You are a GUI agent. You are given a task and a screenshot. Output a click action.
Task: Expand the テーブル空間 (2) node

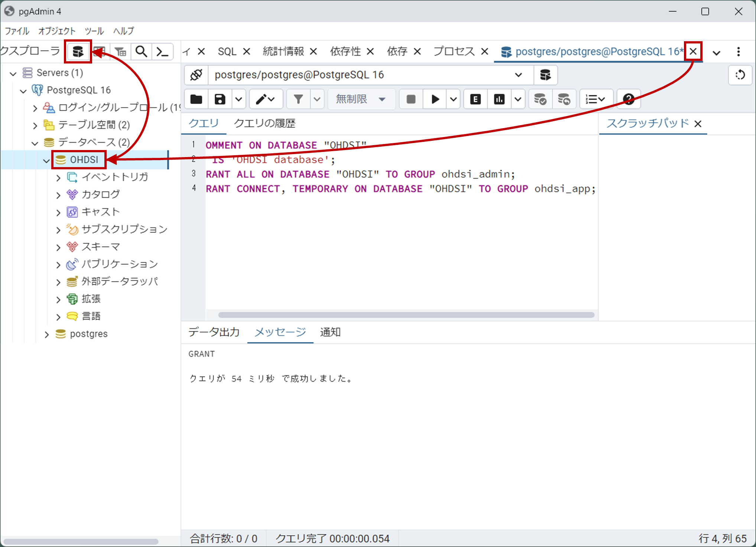tap(35, 126)
